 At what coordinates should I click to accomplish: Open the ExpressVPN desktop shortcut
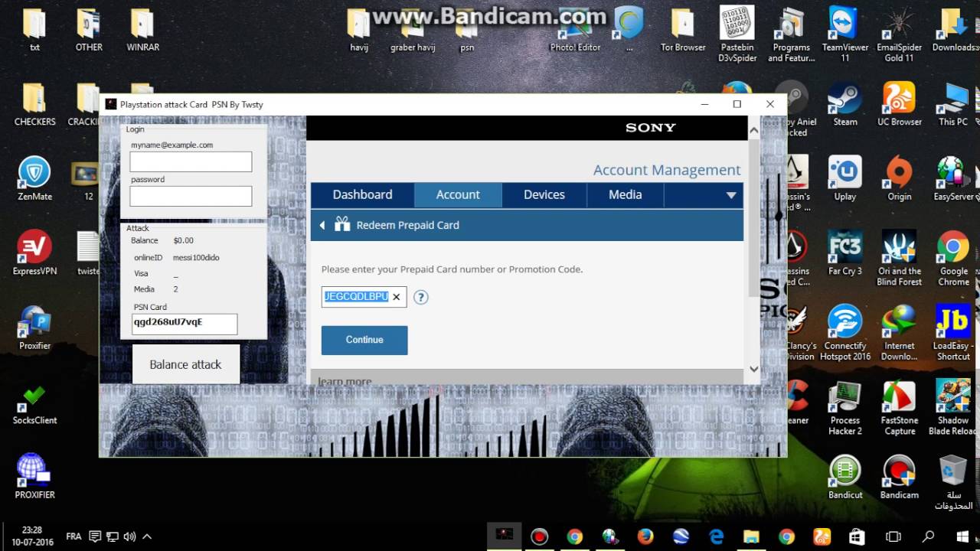point(34,253)
